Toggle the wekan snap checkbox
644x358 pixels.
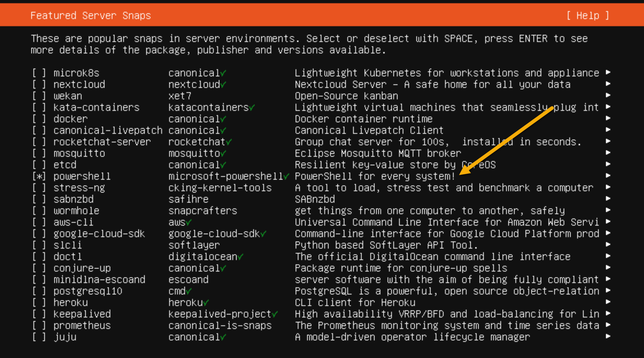point(39,96)
